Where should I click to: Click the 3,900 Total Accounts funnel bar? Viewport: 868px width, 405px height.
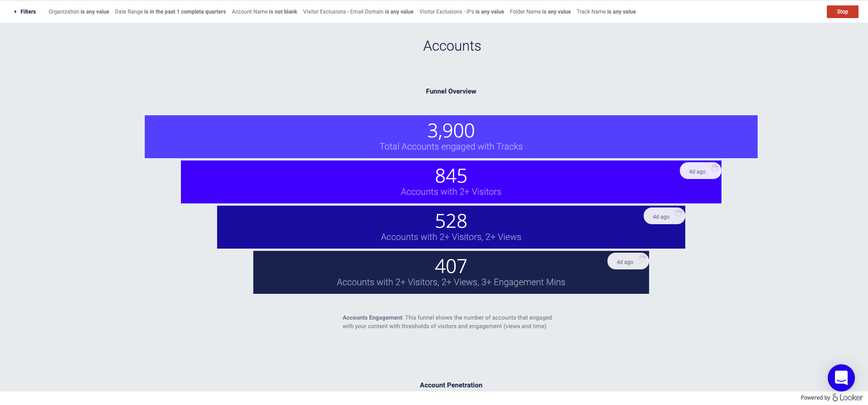(x=451, y=137)
